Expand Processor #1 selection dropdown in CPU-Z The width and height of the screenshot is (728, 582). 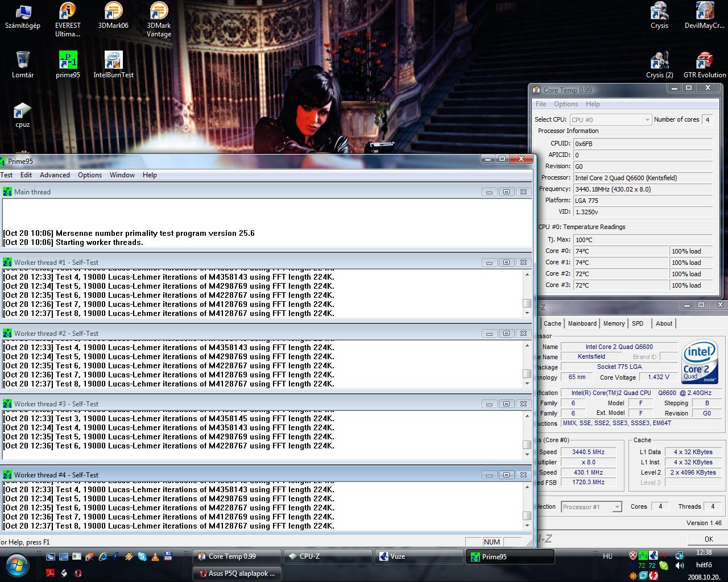617,507
